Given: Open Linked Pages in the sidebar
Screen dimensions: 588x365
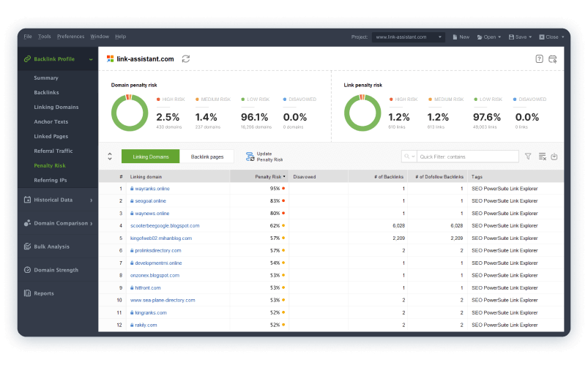Looking at the screenshot, I should click(x=51, y=136).
